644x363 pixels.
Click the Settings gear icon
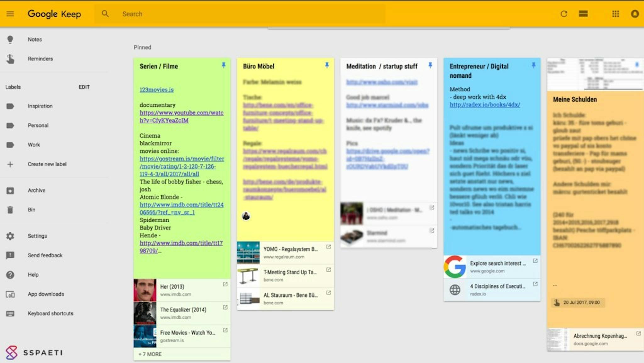point(10,236)
